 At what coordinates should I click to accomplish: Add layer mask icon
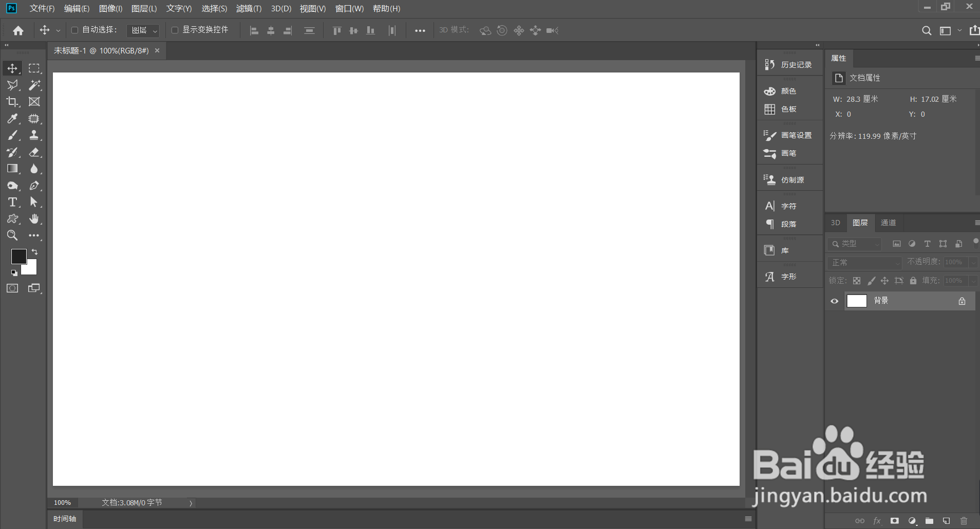pyautogui.click(x=894, y=521)
